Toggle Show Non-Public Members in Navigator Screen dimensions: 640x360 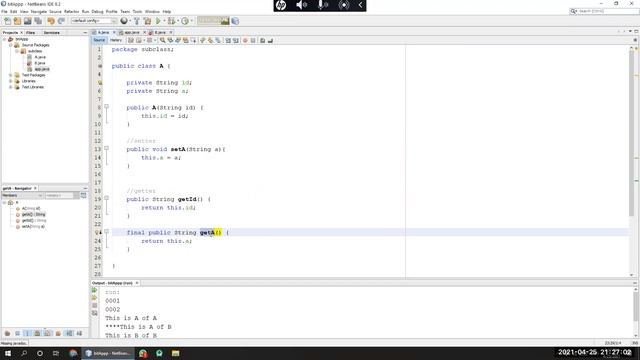(x=37, y=333)
